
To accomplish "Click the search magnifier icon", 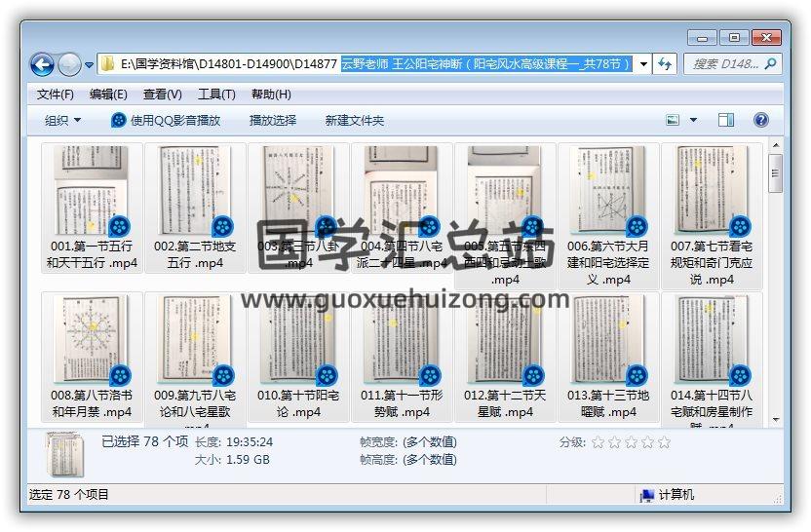I will click(770, 64).
